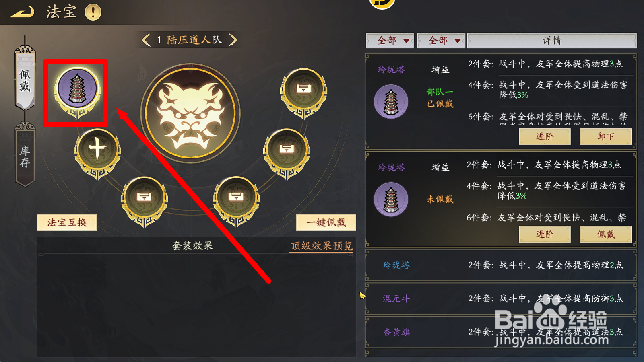Switch to previous team with left chevron

click(146, 40)
